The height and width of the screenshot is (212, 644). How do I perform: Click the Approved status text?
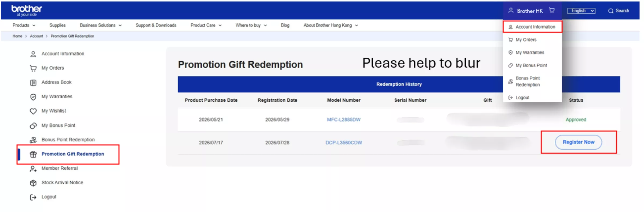[x=576, y=120]
